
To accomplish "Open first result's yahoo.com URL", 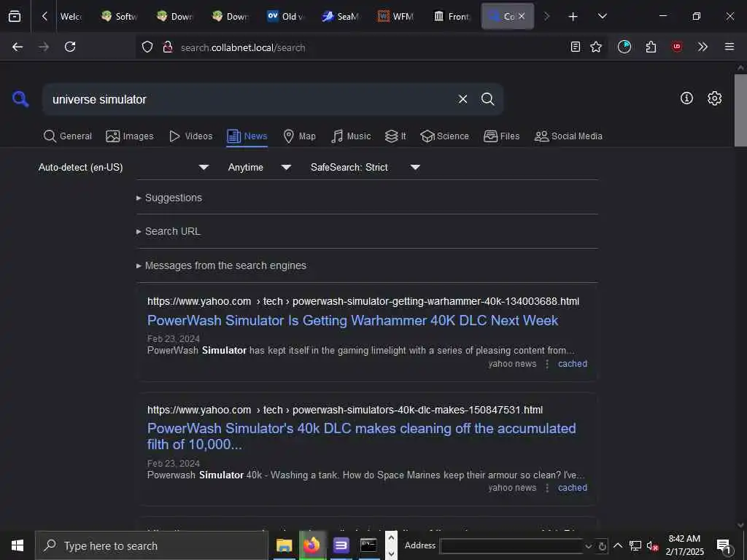I will pos(363,301).
